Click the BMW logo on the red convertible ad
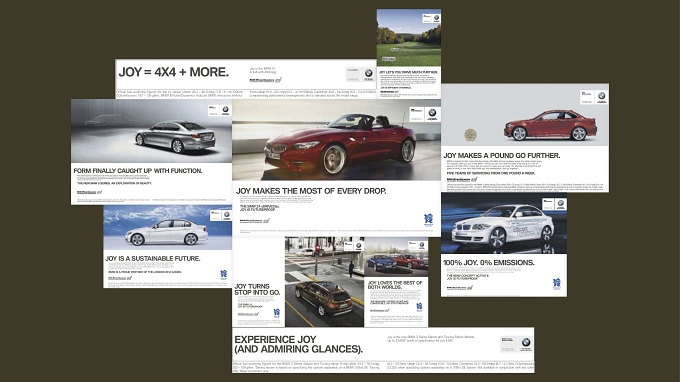 (x=432, y=114)
